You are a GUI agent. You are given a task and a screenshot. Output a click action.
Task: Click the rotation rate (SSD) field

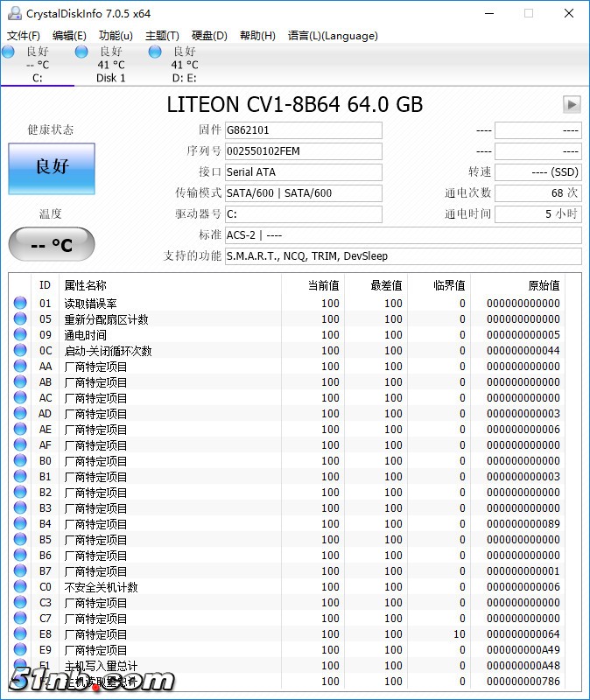click(538, 172)
